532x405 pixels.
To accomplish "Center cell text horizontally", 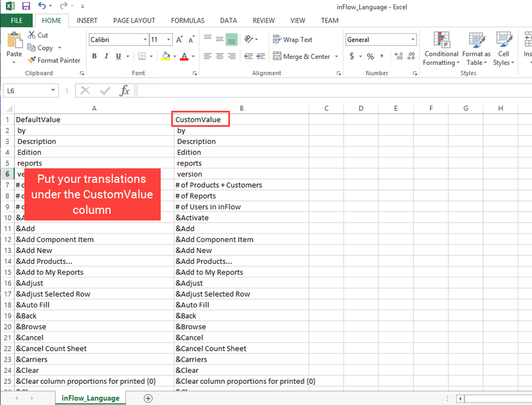I will [219, 56].
